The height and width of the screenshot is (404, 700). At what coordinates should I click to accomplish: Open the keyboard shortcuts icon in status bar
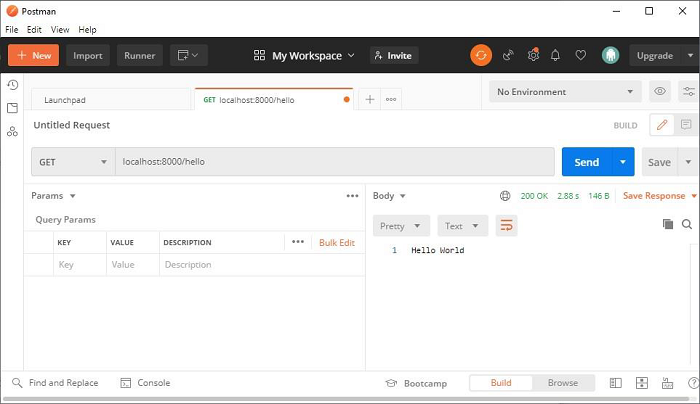tap(667, 383)
